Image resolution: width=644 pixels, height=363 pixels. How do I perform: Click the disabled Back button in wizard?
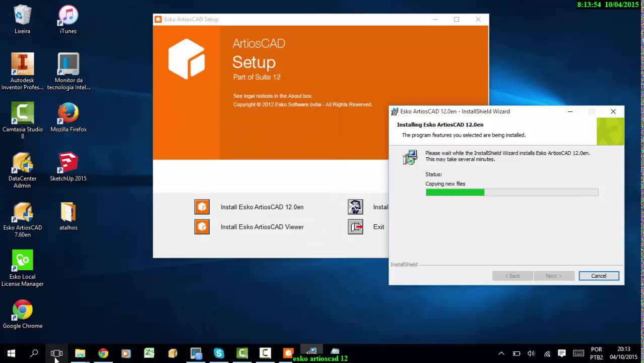tap(512, 276)
